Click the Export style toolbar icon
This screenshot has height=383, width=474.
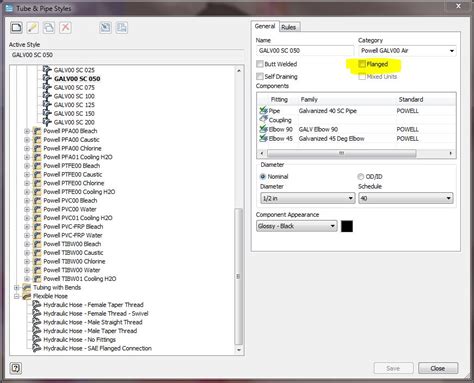(122, 28)
